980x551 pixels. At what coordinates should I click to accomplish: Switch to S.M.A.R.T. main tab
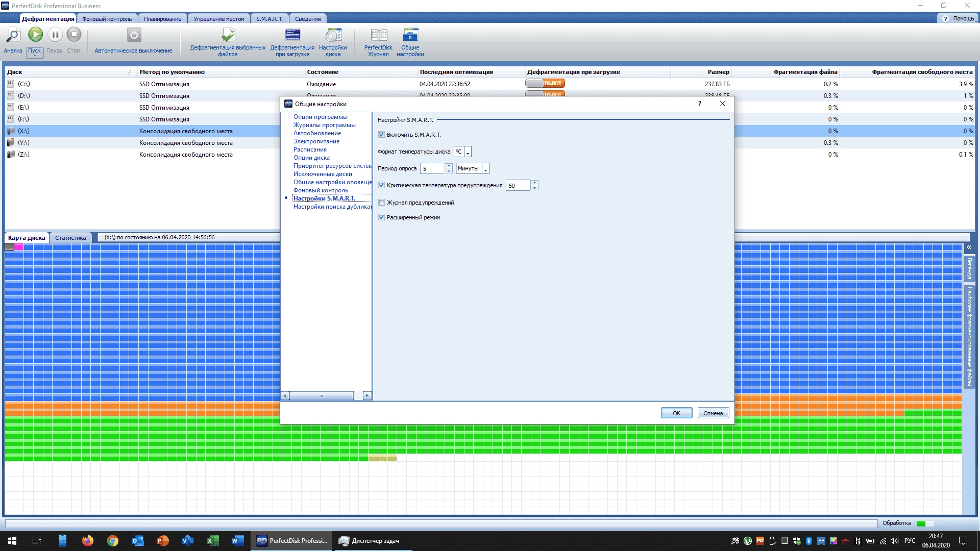(269, 19)
